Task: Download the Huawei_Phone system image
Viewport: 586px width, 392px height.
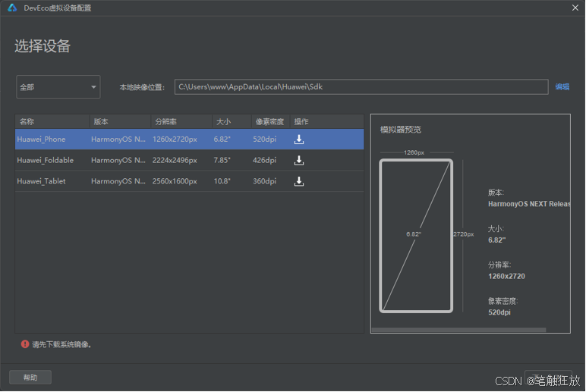Action: (x=298, y=140)
